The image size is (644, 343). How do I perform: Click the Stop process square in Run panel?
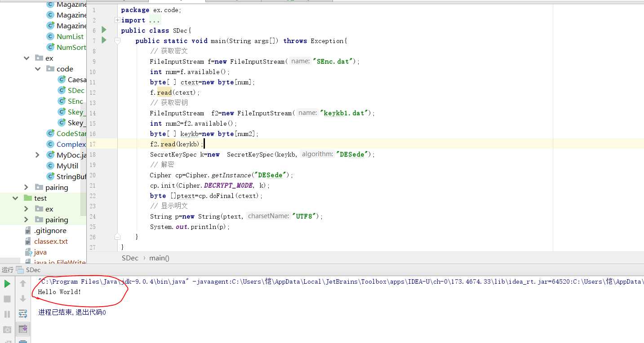click(x=7, y=299)
